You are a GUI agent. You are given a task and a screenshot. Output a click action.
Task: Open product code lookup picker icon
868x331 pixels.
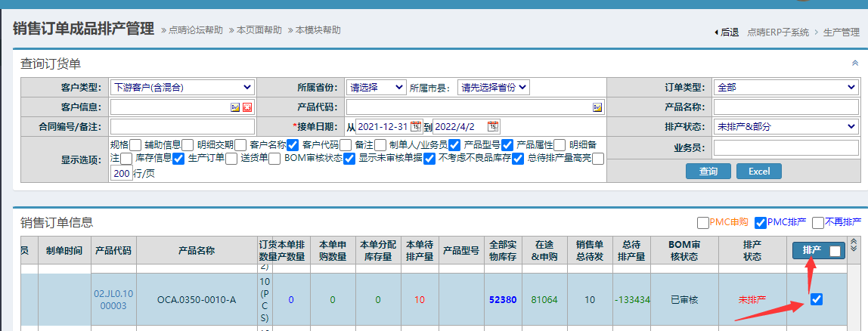click(x=597, y=107)
